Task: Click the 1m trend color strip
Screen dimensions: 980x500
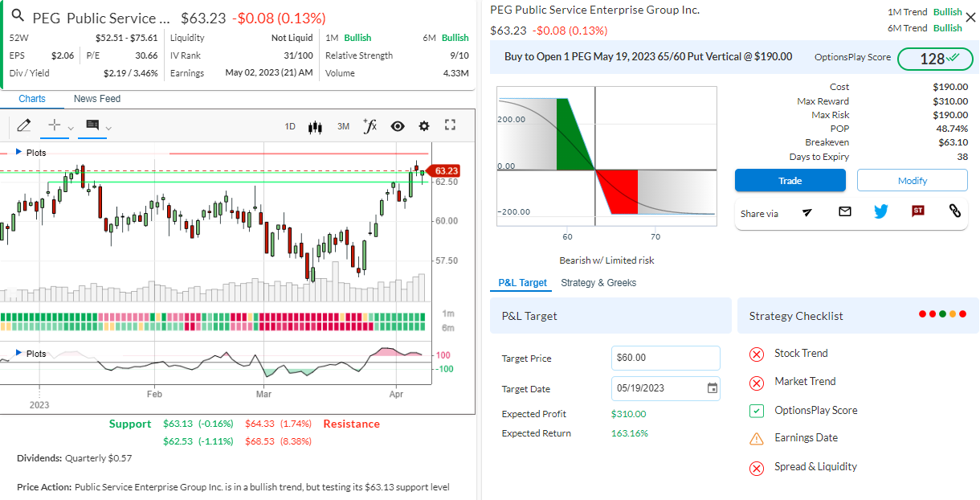Action: coord(214,317)
